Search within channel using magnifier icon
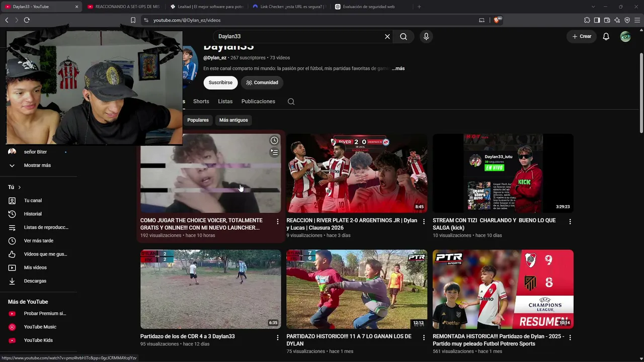Image resolution: width=644 pixels, height=362 pixels. click(291, 102)
